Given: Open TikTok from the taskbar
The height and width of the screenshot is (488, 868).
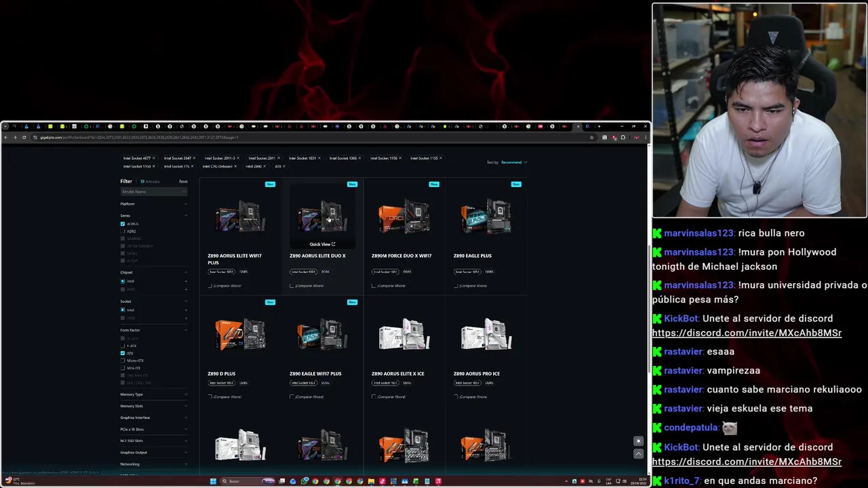Looking at the screenshot, I should [382, 481].
